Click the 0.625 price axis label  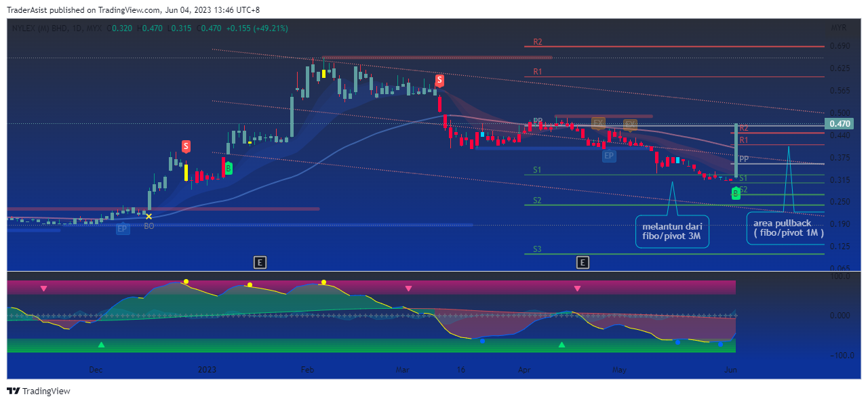coord(840,69)
